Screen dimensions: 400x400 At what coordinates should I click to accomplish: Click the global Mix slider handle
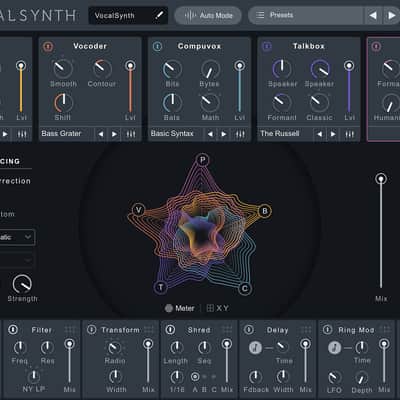click(x=381, y=179)
